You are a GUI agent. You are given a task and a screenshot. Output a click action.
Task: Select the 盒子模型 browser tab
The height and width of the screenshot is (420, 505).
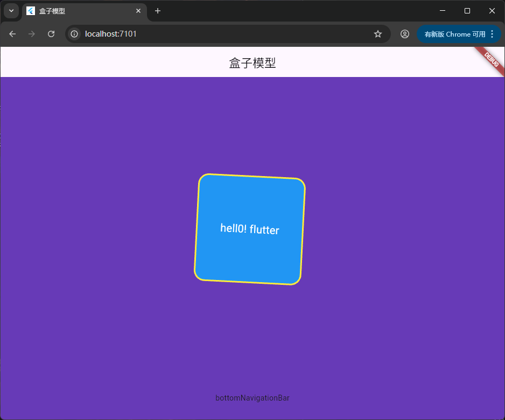pyautogui.click(x=81, y=11)
